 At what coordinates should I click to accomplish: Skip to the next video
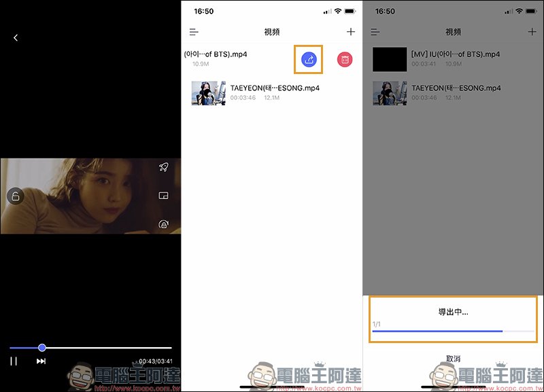tap(41, 361)
